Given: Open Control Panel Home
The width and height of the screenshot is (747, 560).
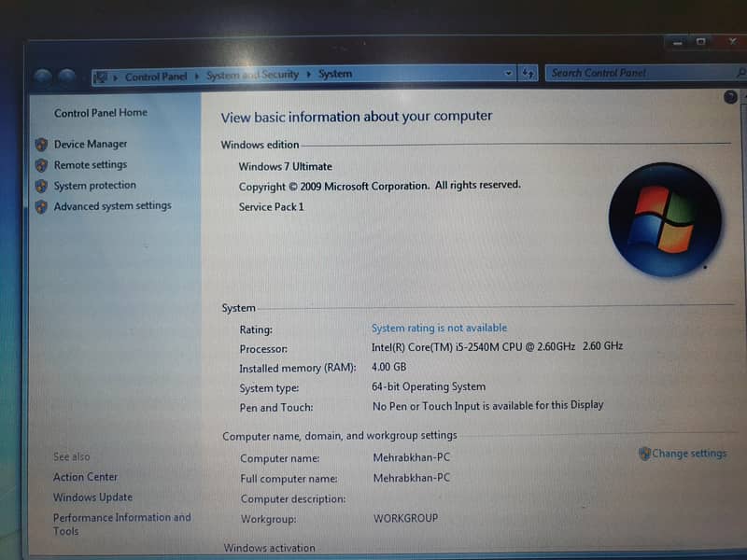Looking at the screenshot, I should coord(100,113).
